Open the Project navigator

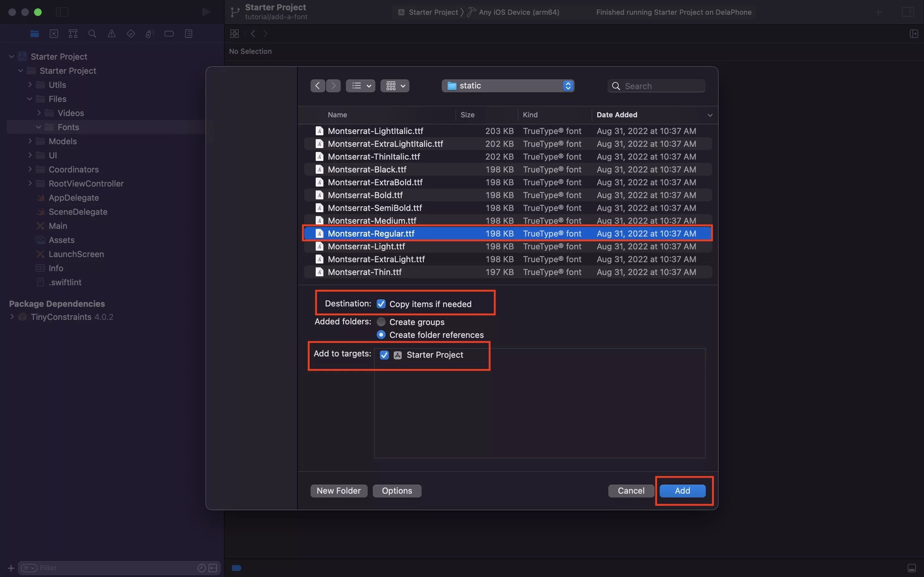coord(35,34)
